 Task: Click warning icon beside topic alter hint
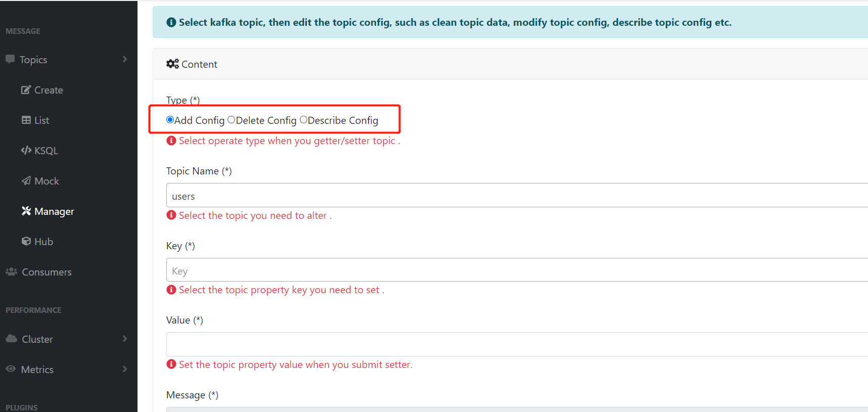(x=171, y=215)
